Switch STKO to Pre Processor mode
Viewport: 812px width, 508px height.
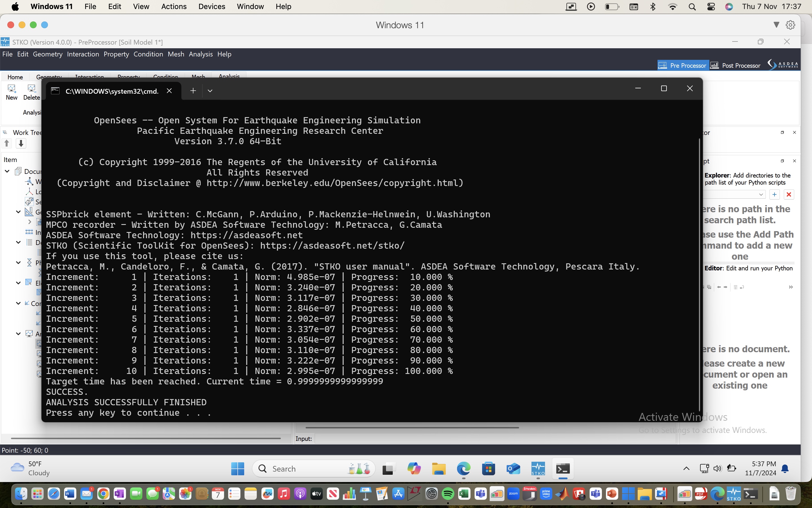[x=683, y=65]
